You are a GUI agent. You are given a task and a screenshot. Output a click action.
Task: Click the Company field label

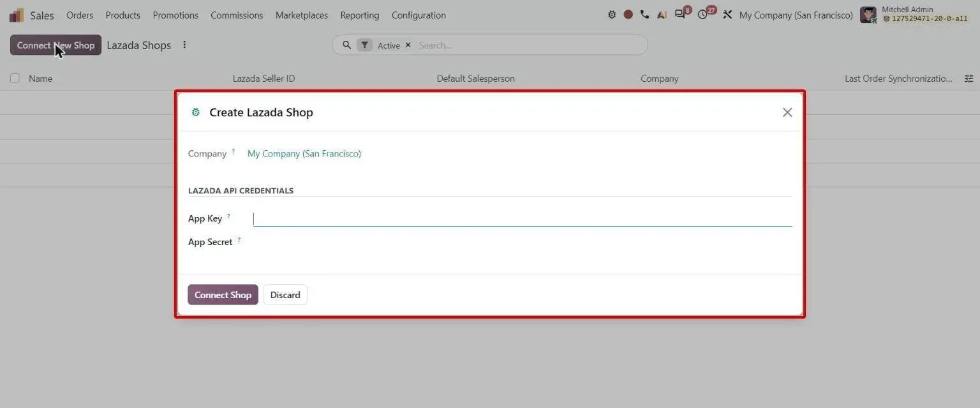(x=207, y=153)
